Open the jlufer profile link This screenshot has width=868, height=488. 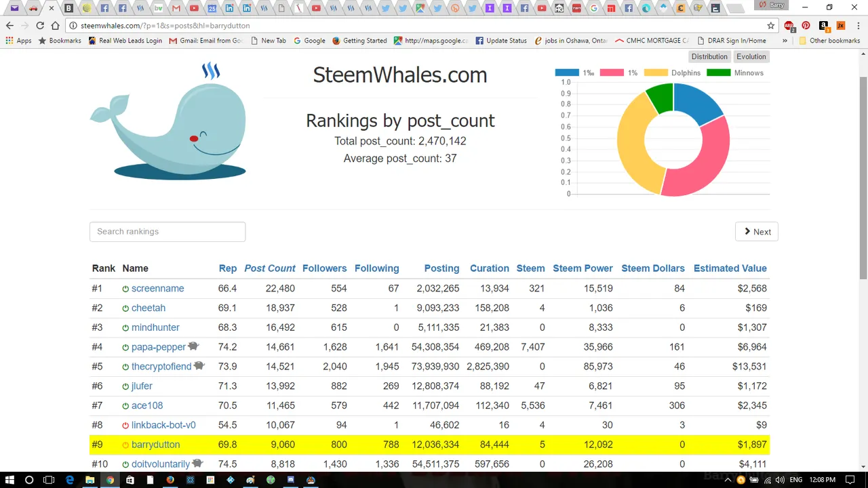tap(142, 386)
